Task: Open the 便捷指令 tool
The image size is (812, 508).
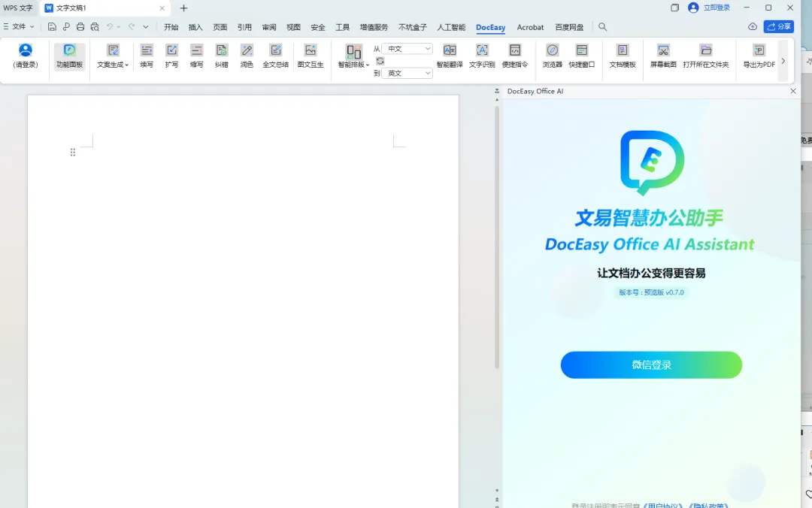Action: [x=515, y=56]
